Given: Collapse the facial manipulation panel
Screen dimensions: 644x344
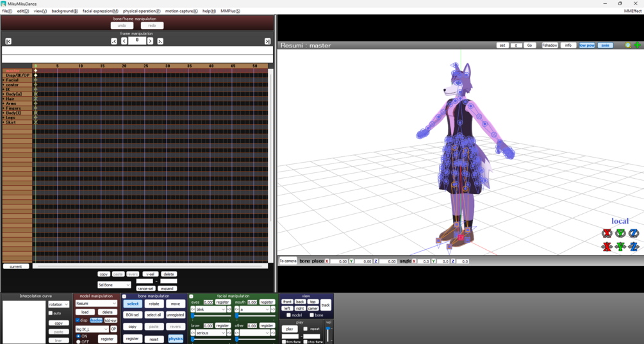Looking at the screenshot, I should point(191,296).
